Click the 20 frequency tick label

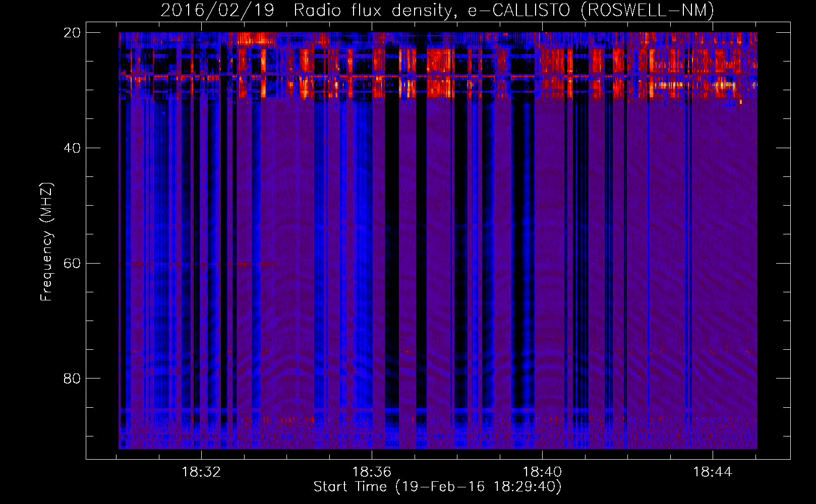[x=72, y=33]
